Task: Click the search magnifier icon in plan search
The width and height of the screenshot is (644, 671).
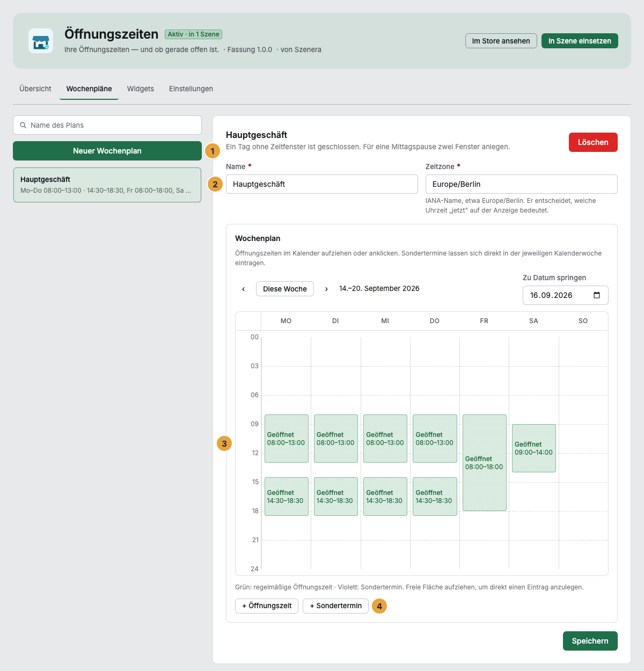Action: point(23,125)
